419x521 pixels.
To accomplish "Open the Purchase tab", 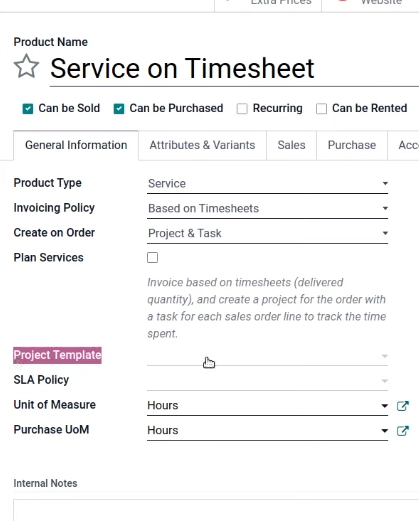I will 352,145.
